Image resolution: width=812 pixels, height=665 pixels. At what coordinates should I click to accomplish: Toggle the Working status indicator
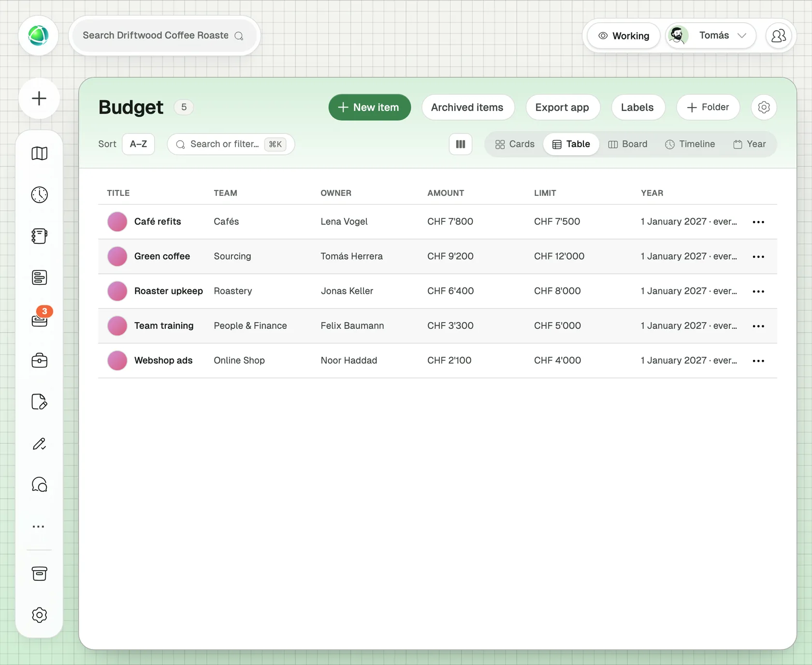click(623, 36)
